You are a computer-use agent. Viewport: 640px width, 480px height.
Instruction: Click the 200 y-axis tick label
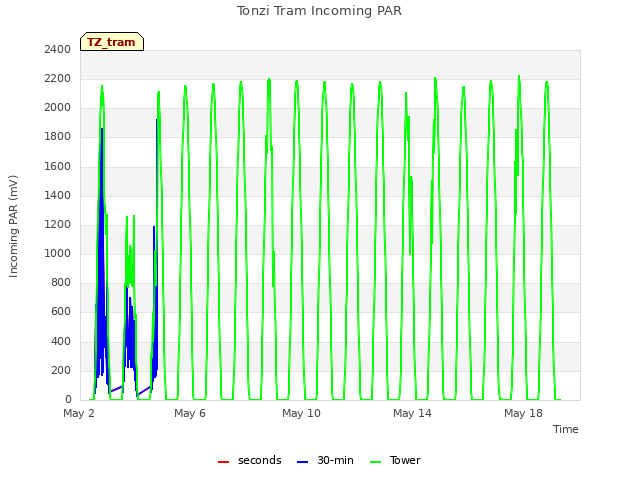click(61, 370)
